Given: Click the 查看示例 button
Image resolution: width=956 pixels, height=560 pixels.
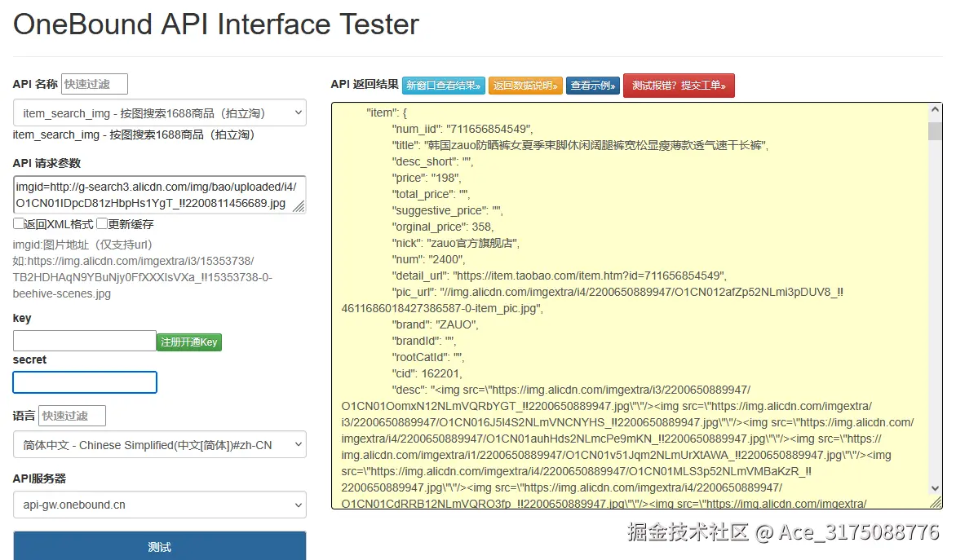Looking at the screenshot, I should (593, 86).
